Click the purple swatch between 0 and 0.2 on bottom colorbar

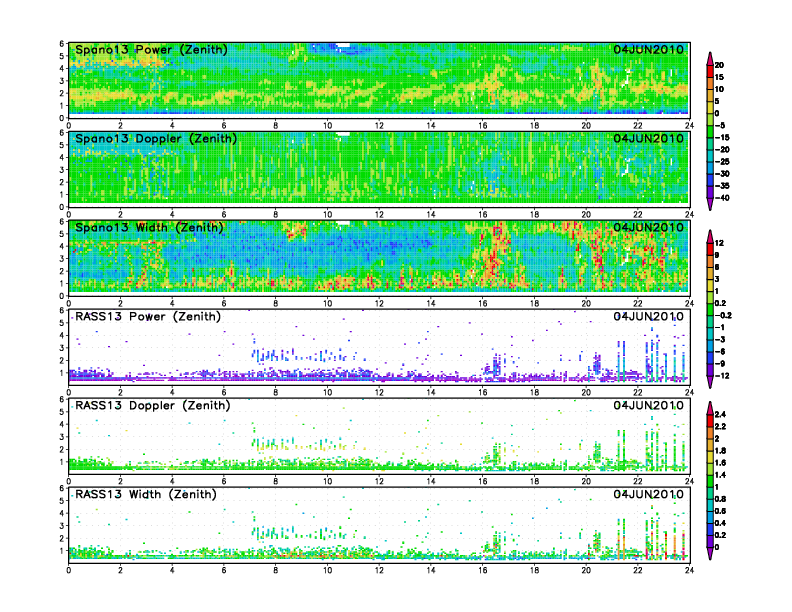pos(710,541)
